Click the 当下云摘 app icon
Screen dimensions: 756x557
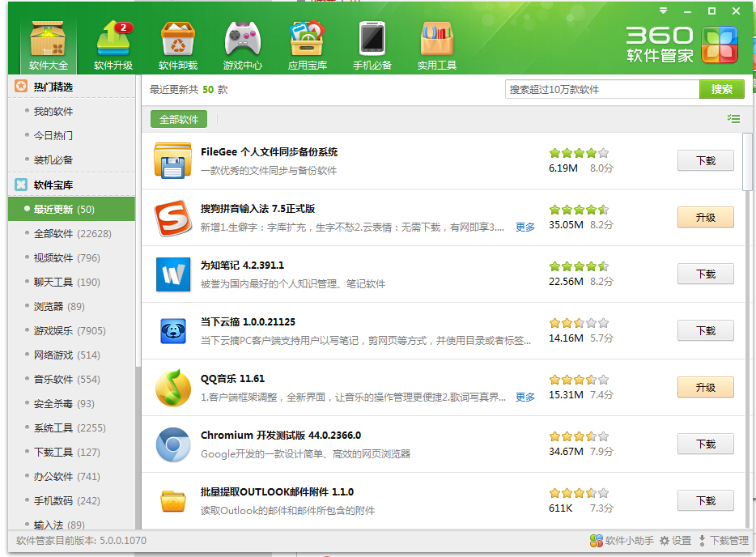(172, 331)
